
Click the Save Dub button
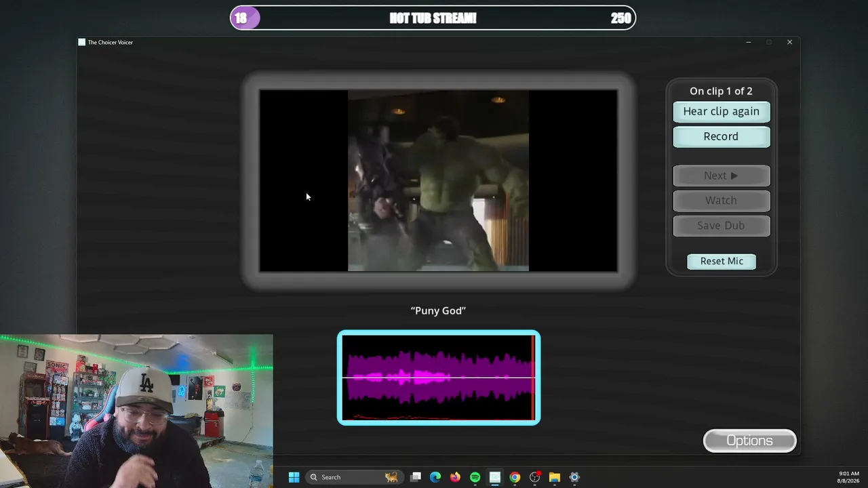(x=721, y=226)
